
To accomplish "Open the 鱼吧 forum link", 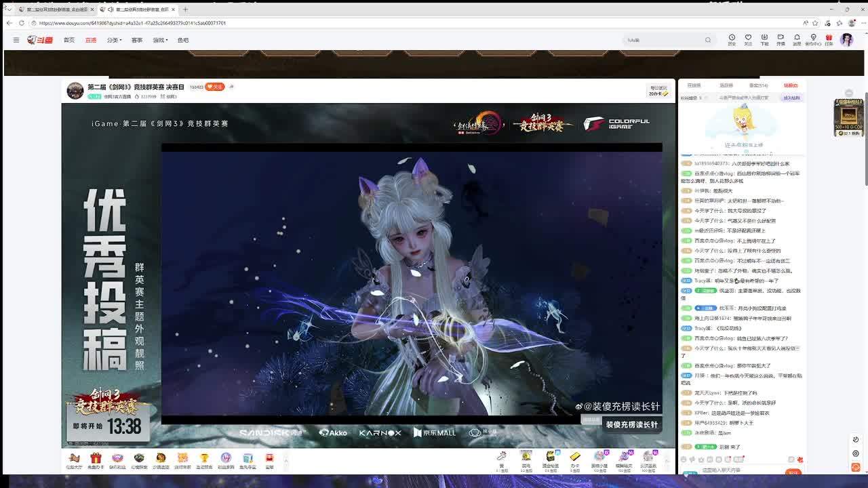I will (183, 40).
